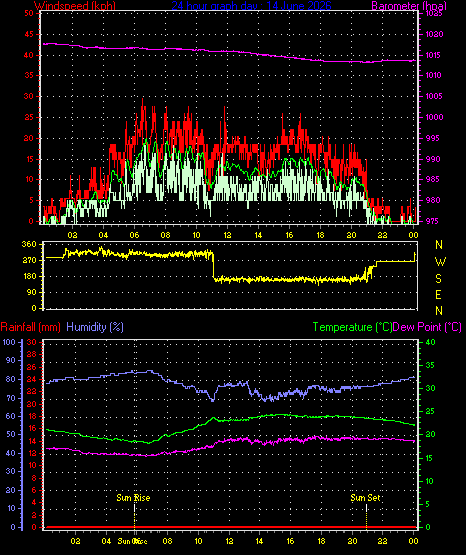Click "1020" on the barometer axis
Image resolution: width=466 pixels, height=555 pixels.
click(x=434, y=34)
